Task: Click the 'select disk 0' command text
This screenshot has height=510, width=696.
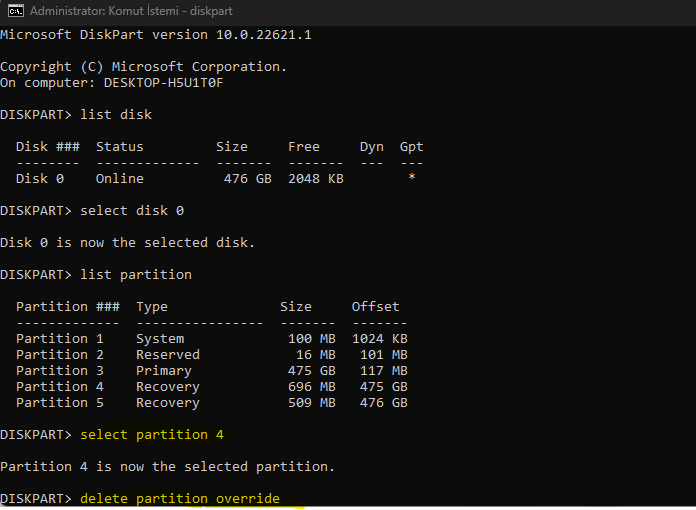Action: [132, 210]
